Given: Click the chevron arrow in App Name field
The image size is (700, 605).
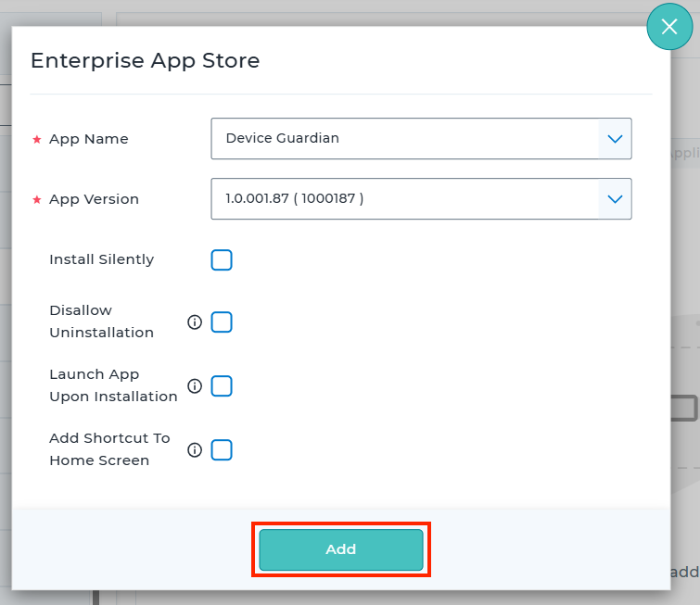Looking at the screenshot, I should pyautogui.click(x=615, y=139).
